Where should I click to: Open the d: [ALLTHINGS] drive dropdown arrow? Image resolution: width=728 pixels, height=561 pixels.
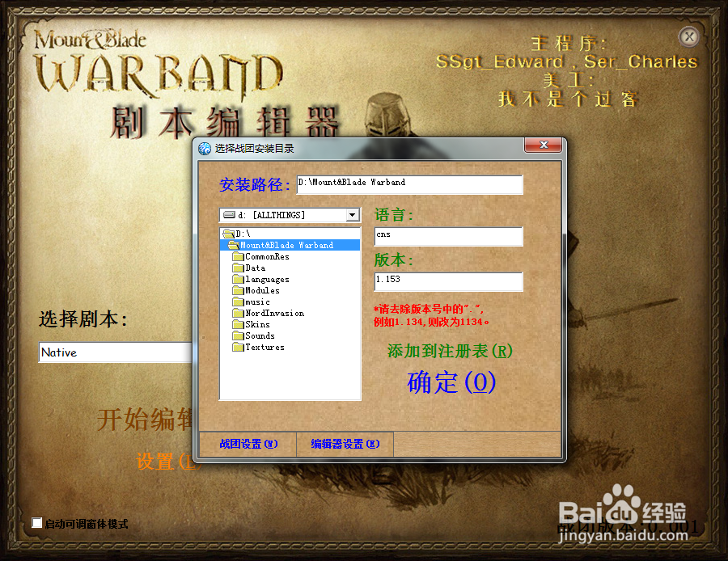pyautogui.click(x=353, y=215)
